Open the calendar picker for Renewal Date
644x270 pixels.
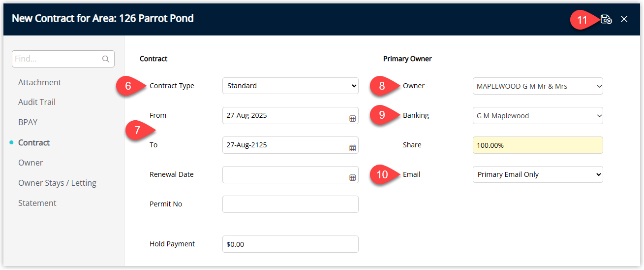pyautogui.click(x=352, y=177)
